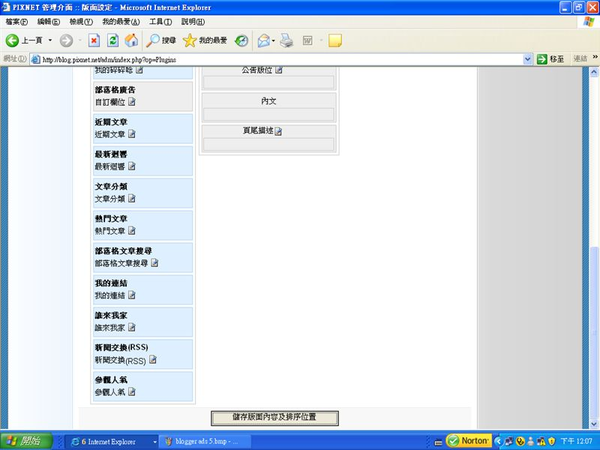
Task: Open the 搜尋 search toolbar button
Action: pyautogui.click(x=161, y=40)
